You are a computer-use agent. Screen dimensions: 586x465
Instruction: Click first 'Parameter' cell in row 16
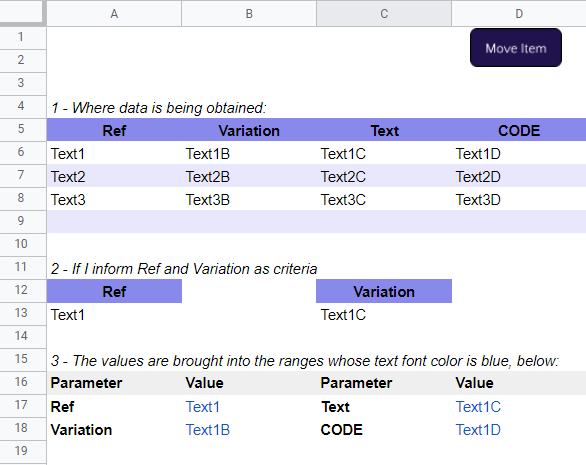(114, 383)
